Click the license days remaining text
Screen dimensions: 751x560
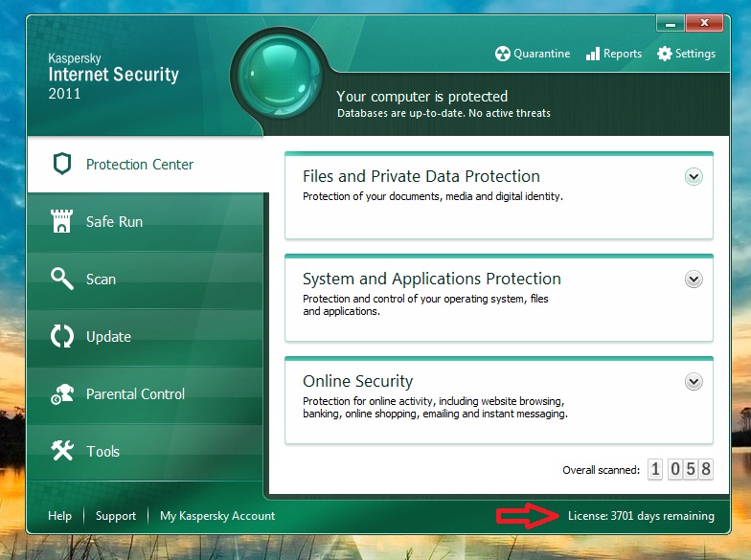pos(641,516)
